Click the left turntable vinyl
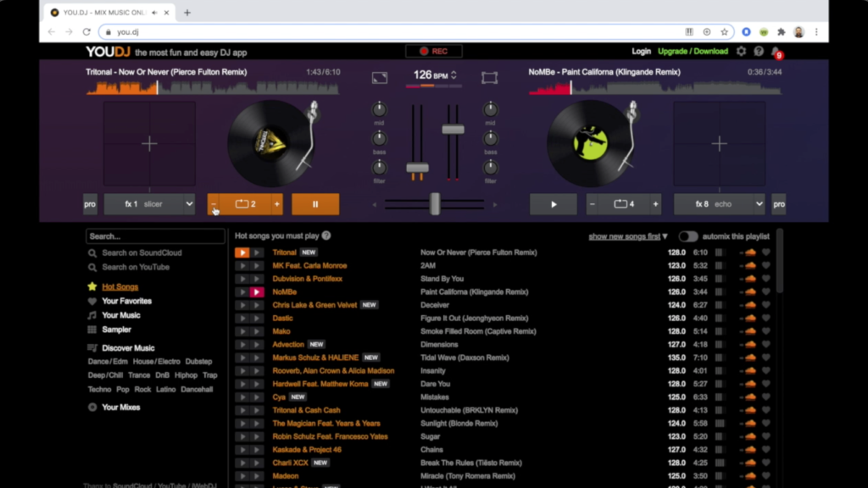868x488 pixels. (x=270, y=143)
